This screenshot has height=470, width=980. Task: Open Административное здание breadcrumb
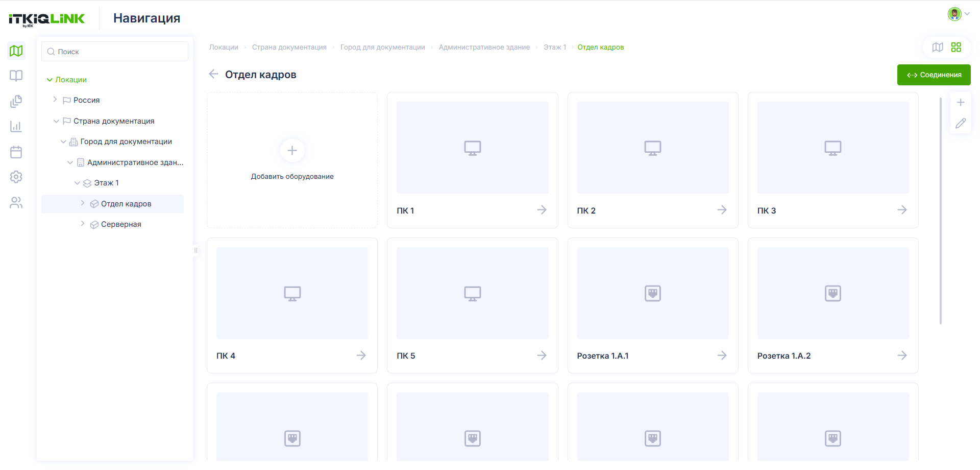click(484, 47)
